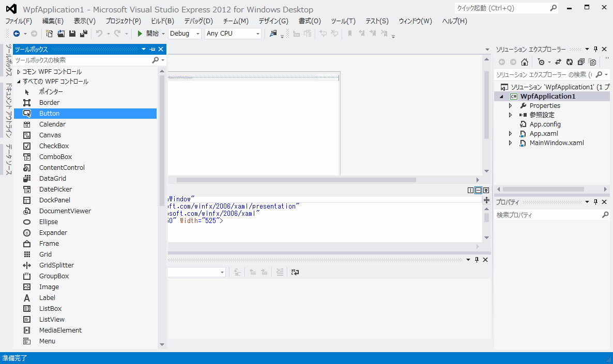Click the 検索プロパティ search field

(x=548, y=215)
